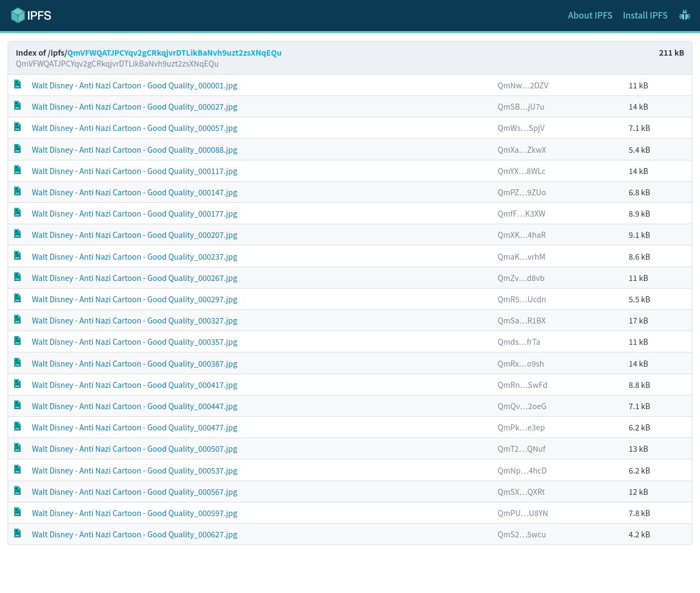Click the hash QmNw…2DZV
Screen dimensions: 700x593
tap(523, 86)
